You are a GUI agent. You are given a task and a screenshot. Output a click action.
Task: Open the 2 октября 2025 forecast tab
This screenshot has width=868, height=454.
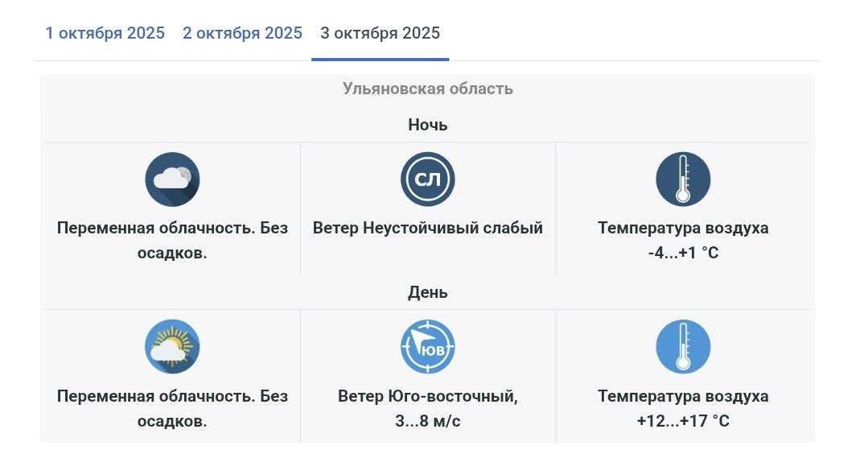[242, 33]
